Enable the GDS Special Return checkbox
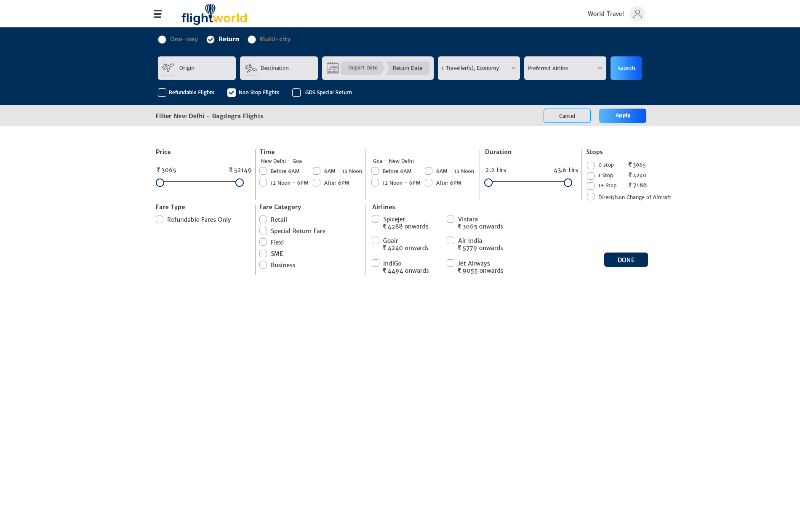Screen dimensions: 800x532 pyautogui.click(x=296, y=93)
